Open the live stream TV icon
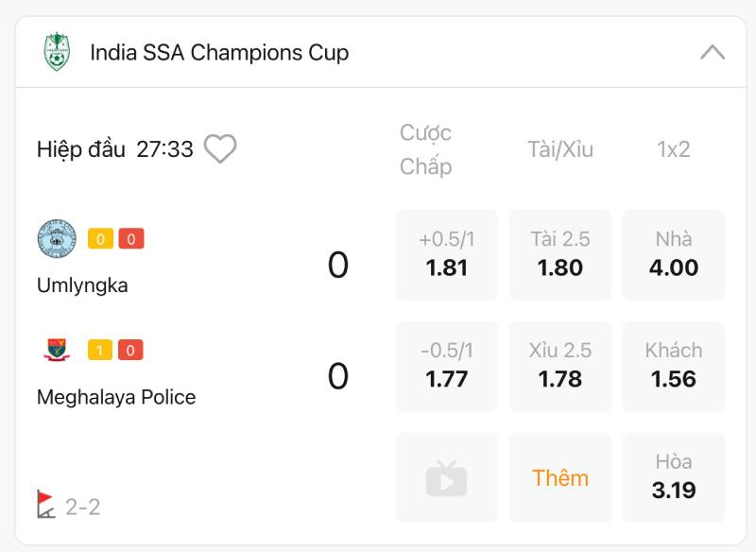The image size is (756, 552). coord(446,476)
